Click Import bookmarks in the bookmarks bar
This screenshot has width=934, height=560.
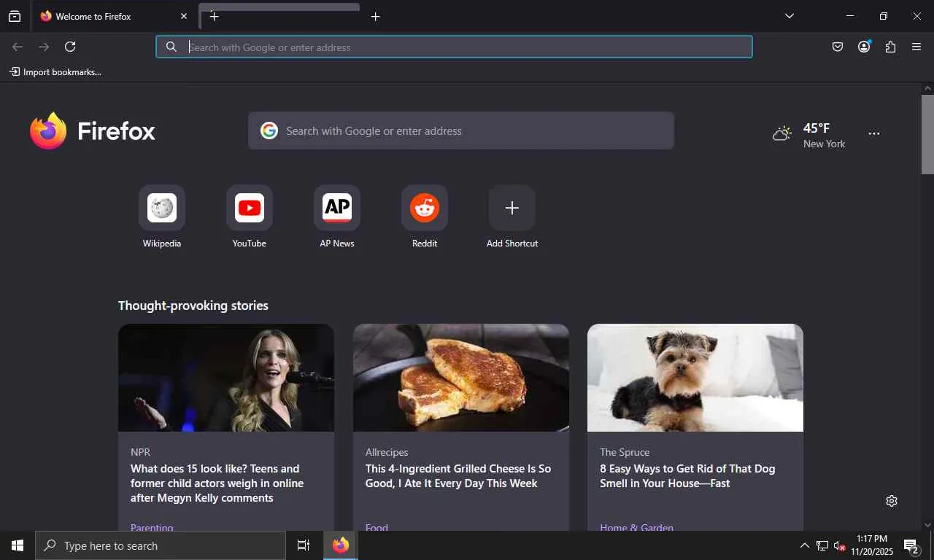point(55,72)
